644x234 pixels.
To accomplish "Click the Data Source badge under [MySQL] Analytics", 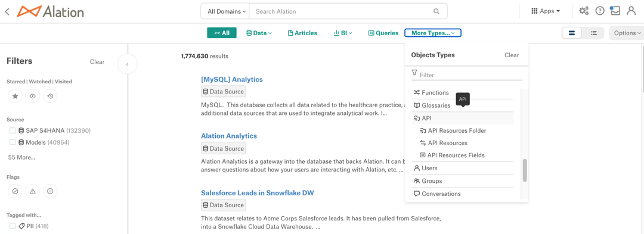I will (224, 91).
